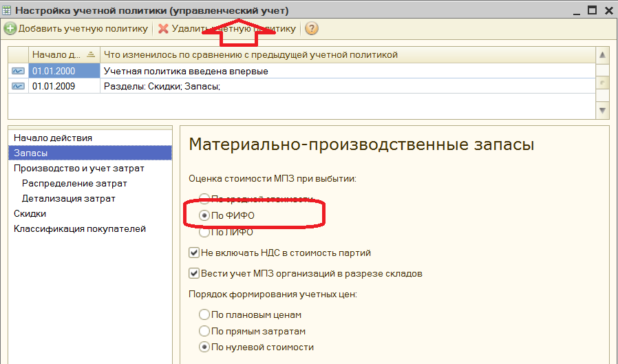Click the green plus Add policy icon
This screenshot has height=364, width=618.
tap(10, 29)
